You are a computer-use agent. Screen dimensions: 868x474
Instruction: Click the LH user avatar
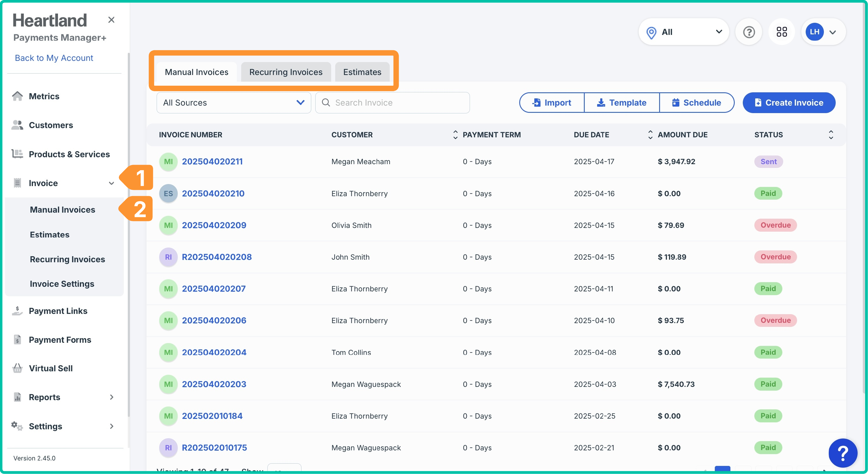click(x=814, y=32)
